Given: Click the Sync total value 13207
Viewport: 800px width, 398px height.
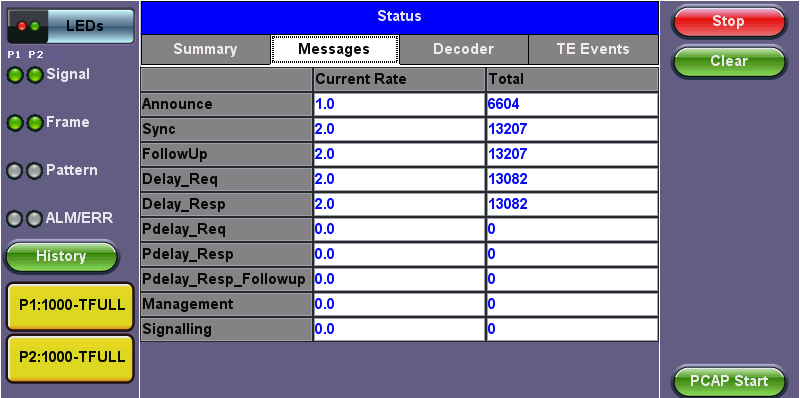Looking at the screenshot, I should click(x=572, y=130).
